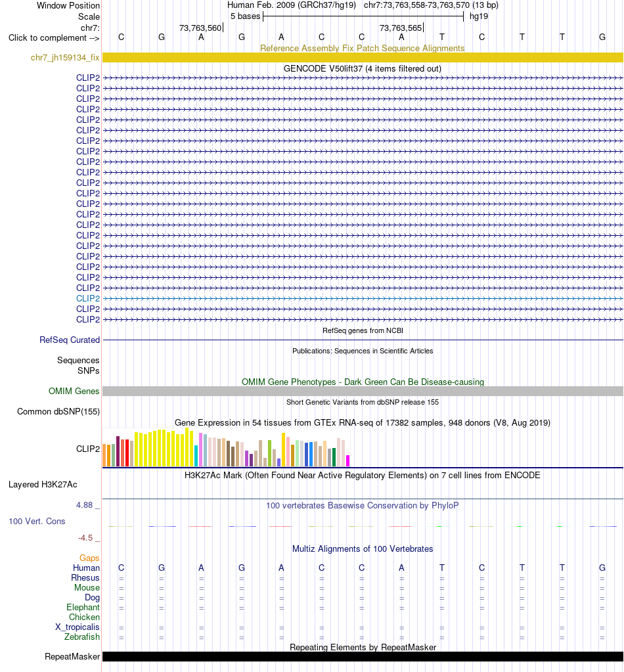
Task: Click the OMIM Genes track label
Action: point(74,391)
